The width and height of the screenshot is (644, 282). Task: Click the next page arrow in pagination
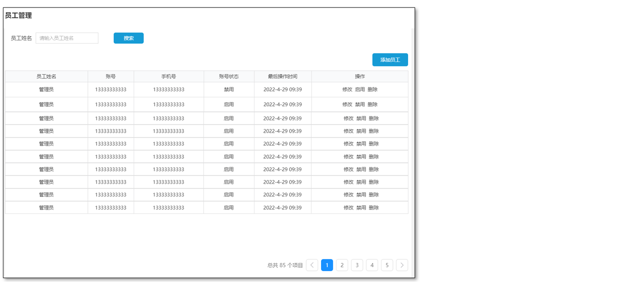pyautogui.click(x=402, y=265)
